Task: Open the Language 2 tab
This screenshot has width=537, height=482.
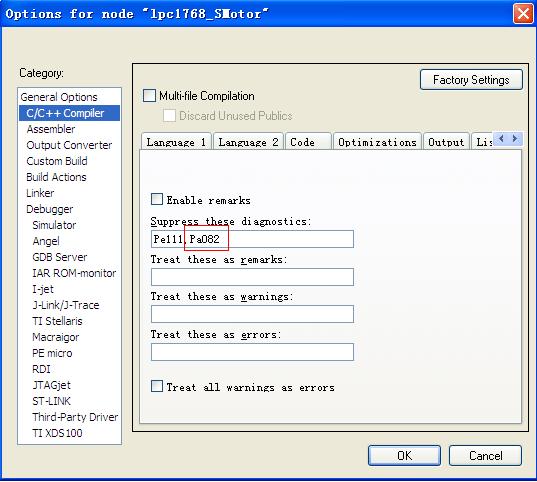Action: tap(248, 142)
